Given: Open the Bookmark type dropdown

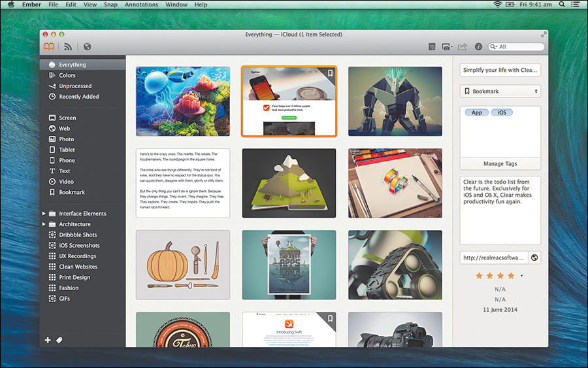Looking at the screenshot, I should [500, 91].
